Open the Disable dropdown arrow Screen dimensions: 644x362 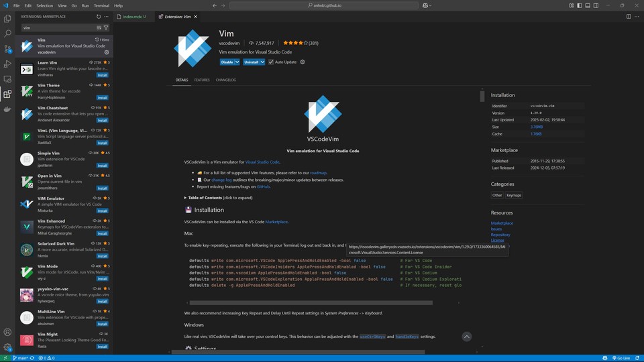pyautogui.click(x=237, y=62)
